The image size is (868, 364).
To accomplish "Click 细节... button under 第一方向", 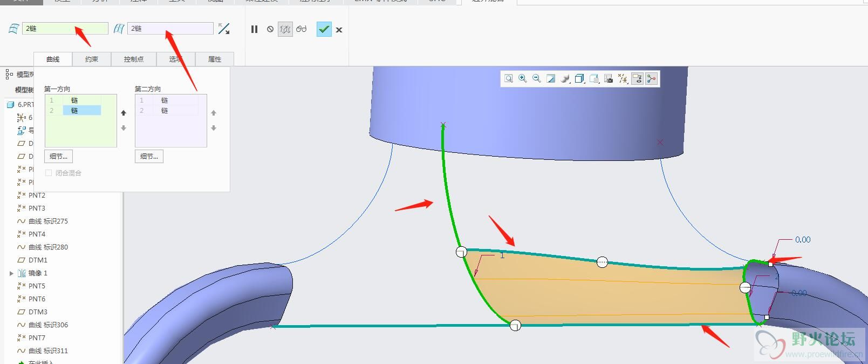I will pyautogui.click(x=58, y=156).
